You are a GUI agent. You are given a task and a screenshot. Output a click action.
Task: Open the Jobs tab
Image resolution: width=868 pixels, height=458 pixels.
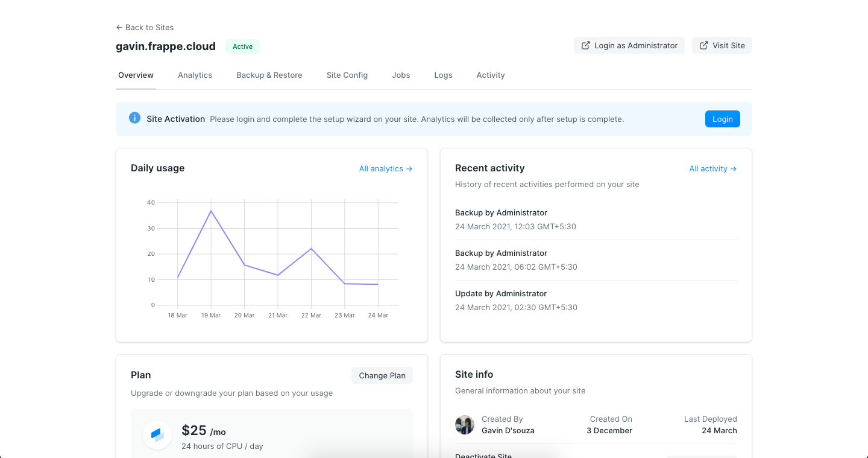401,75
